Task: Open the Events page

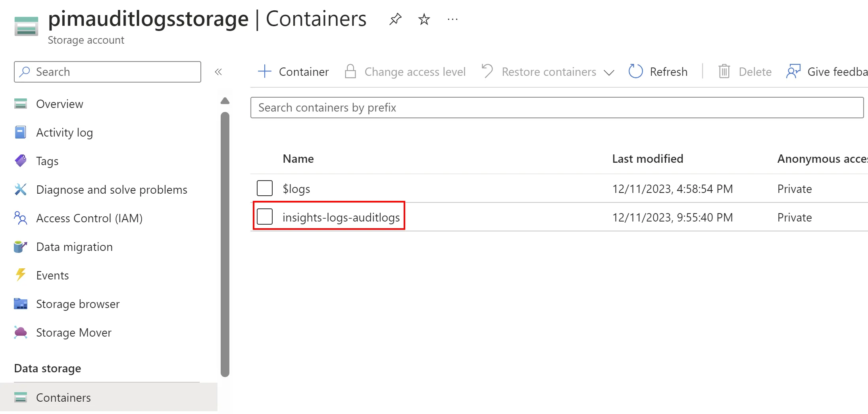Action: click(x=52, y=275)
